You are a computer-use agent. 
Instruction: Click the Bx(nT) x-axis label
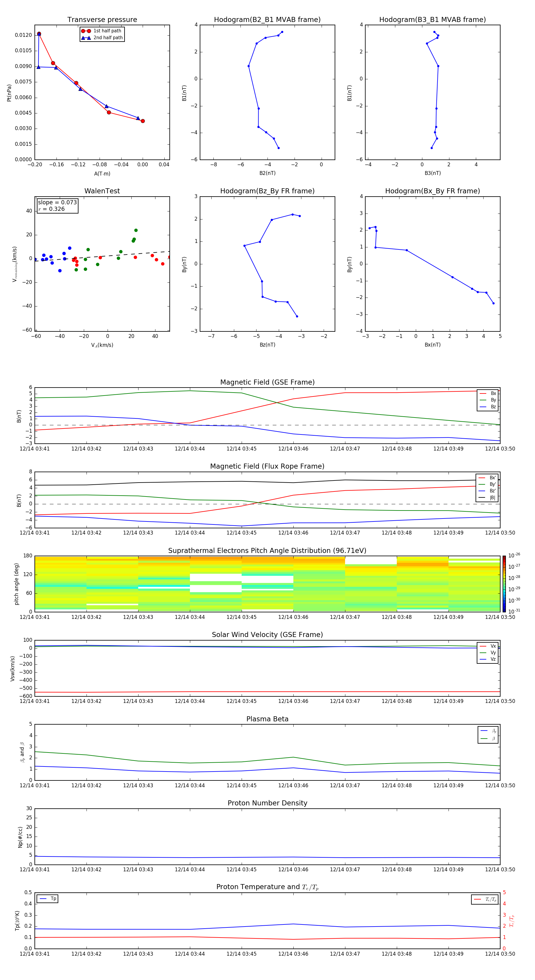432,345
